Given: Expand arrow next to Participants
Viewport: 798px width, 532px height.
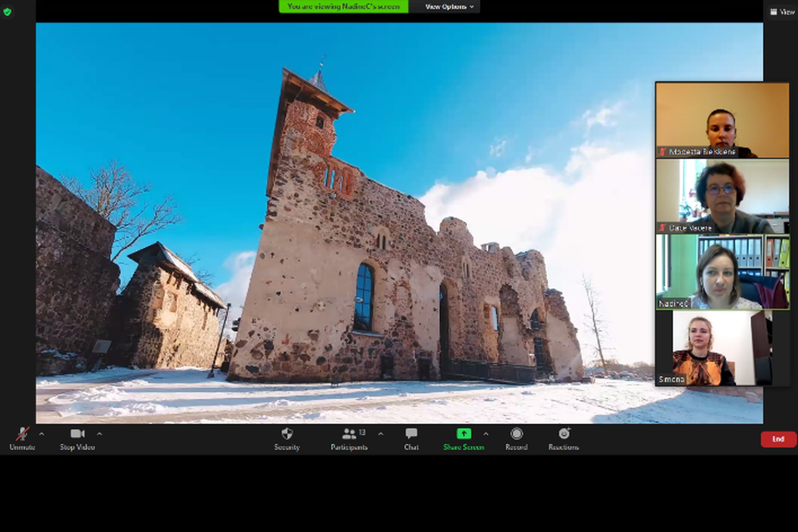Looking at the screenshot, I should tap(381, 434).
